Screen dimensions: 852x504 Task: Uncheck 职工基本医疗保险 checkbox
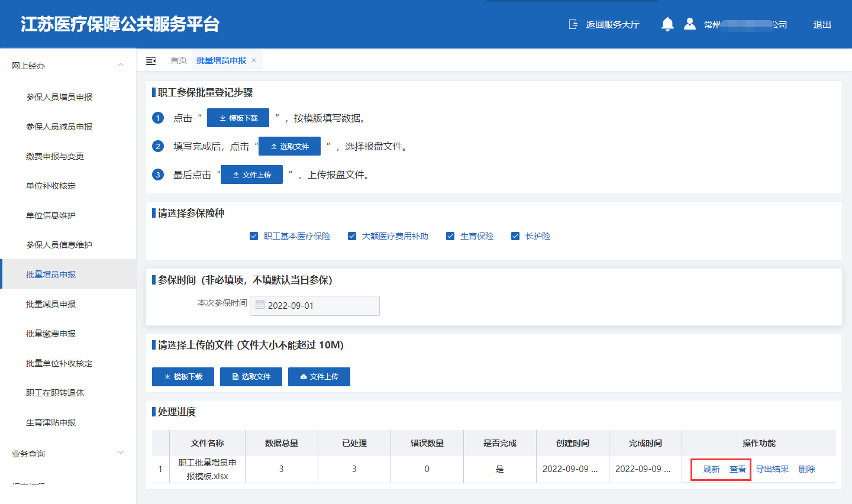254,236
